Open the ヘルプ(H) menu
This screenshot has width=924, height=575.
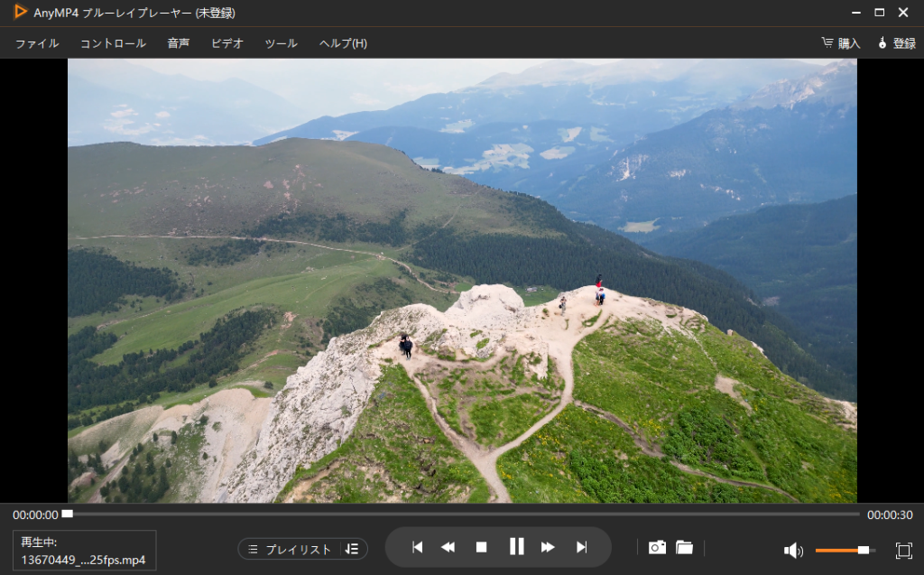point(343,43)
